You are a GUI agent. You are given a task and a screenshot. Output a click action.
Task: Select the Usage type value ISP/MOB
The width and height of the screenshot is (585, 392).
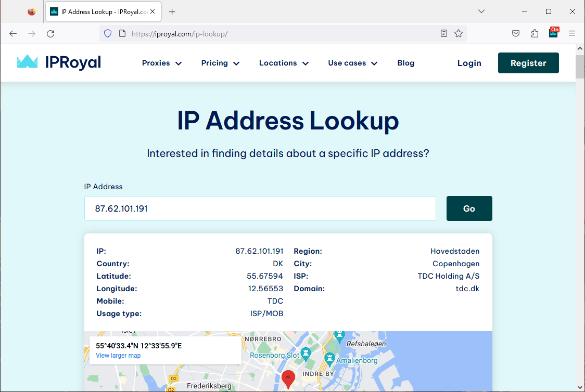[x=267, y=313]
